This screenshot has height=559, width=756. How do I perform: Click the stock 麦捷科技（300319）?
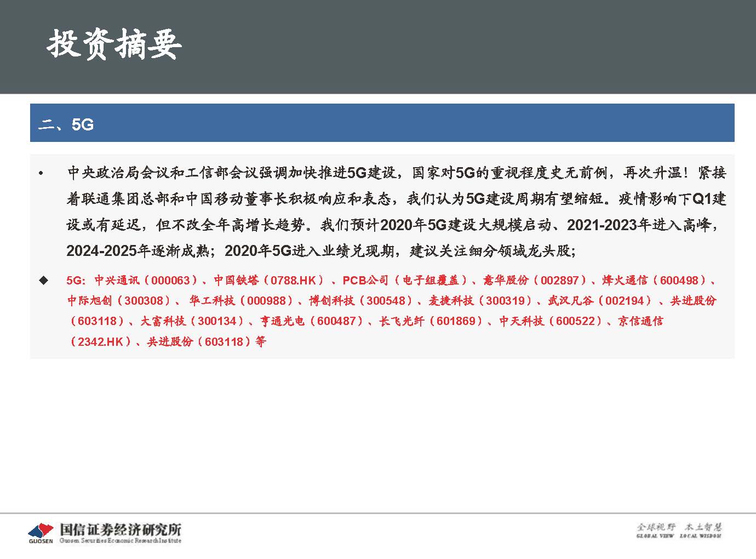pyautogui.click(x=480, y=300)
